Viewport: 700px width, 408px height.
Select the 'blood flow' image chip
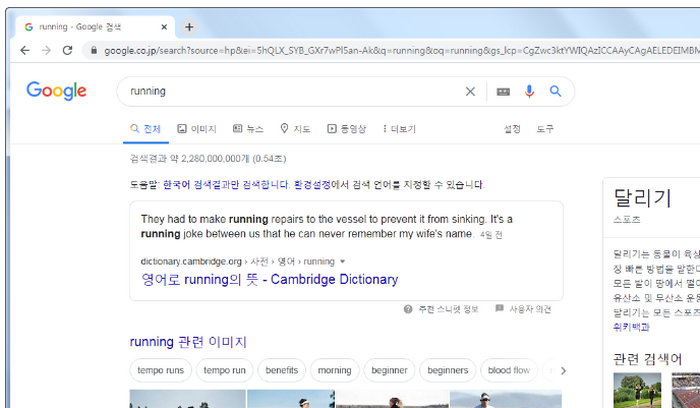509,371
